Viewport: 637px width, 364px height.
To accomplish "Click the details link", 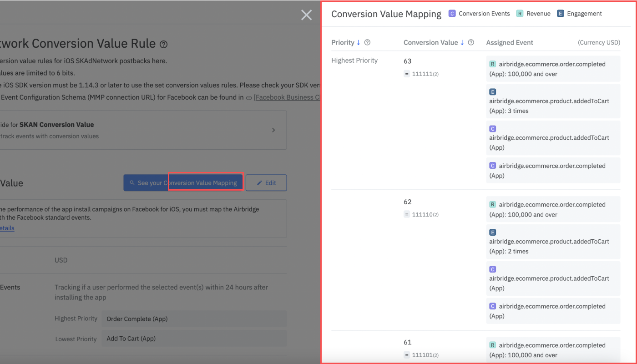I will [x=7, y=228].
